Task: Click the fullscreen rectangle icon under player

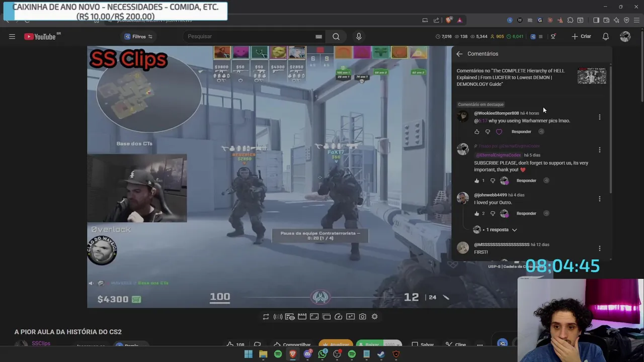Action: pos(314,317)
